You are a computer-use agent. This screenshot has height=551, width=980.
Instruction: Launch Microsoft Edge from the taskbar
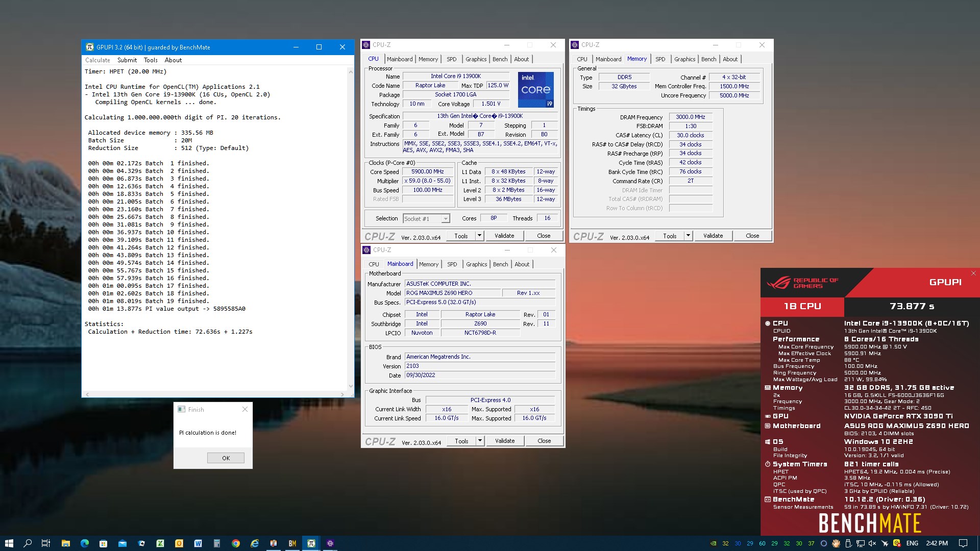[84, 543]
